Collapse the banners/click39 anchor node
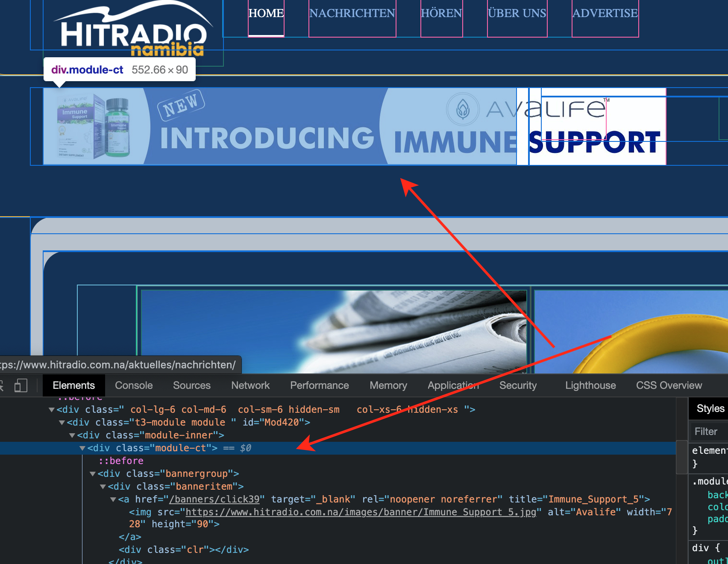 click(x=113, y=499)
